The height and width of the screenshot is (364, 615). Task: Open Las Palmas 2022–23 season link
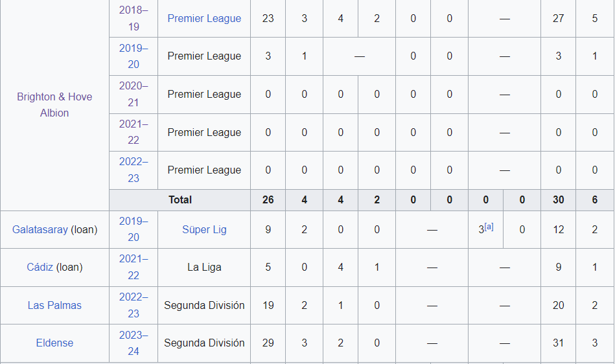click(x=133, y=305)
